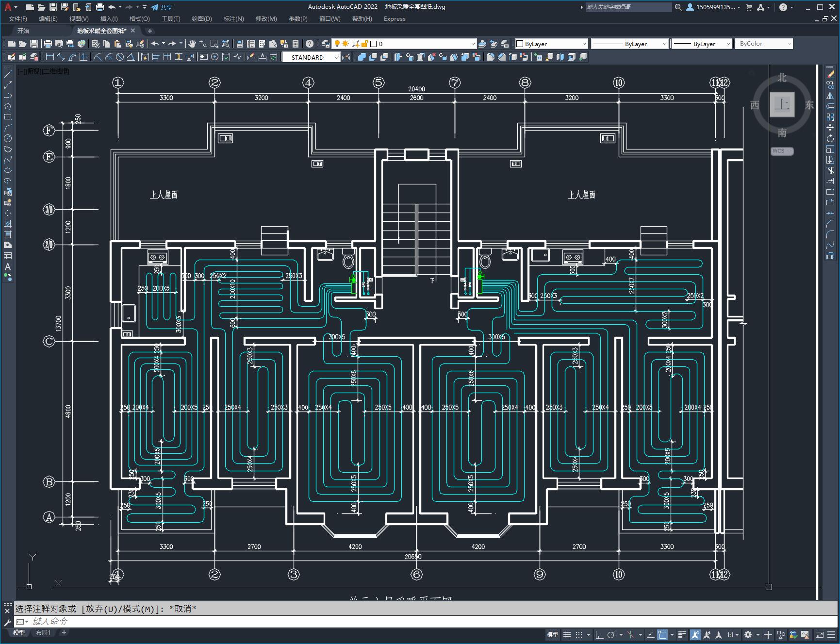Toggle ortho mode in status bar
This screenshot has width=840, height=644.
click(599, 634)
